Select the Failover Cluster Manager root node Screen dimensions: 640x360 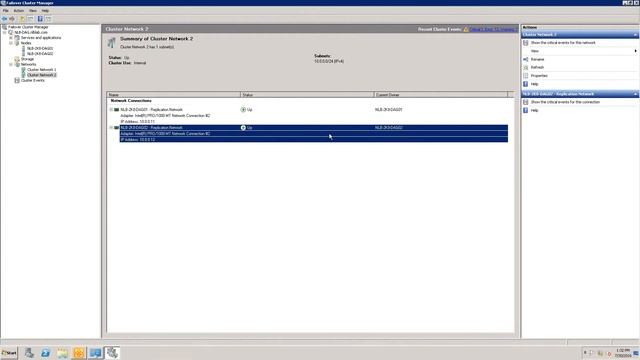28,27
